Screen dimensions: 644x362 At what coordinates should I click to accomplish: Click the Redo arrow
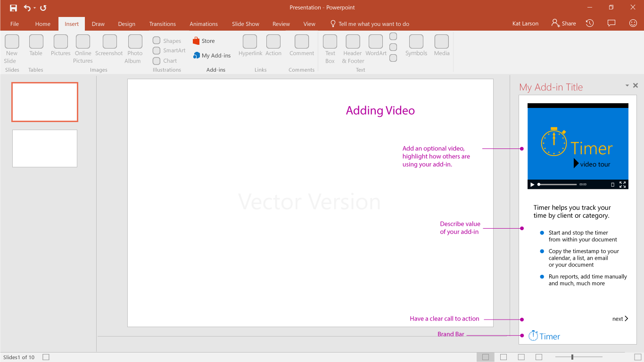point(43,8)
